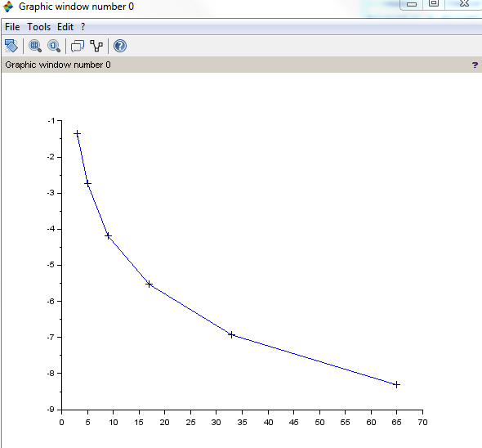
Task: Click x-axis label 65
Action: pos(396,422)
